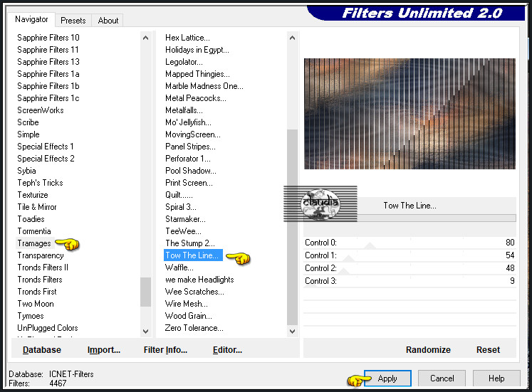
Task: Select the Metal Peacocks... filter
Action: pos(196,98)
